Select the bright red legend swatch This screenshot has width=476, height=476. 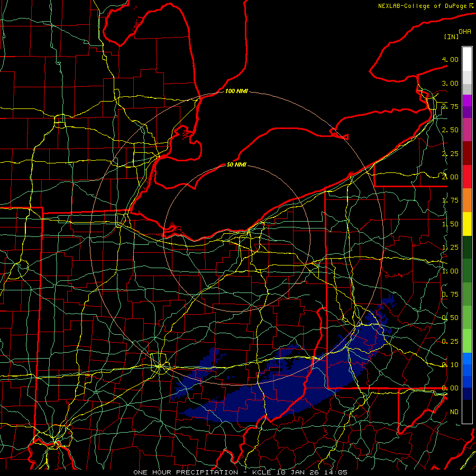467,177
